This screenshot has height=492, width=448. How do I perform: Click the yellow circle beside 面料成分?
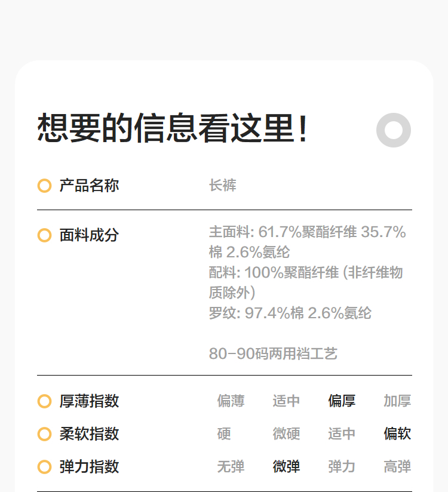click(x=44, y=235)
